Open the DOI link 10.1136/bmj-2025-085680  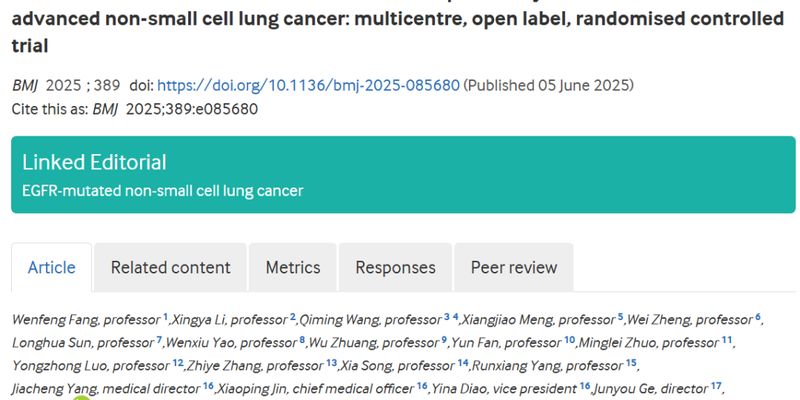point(308,85)
